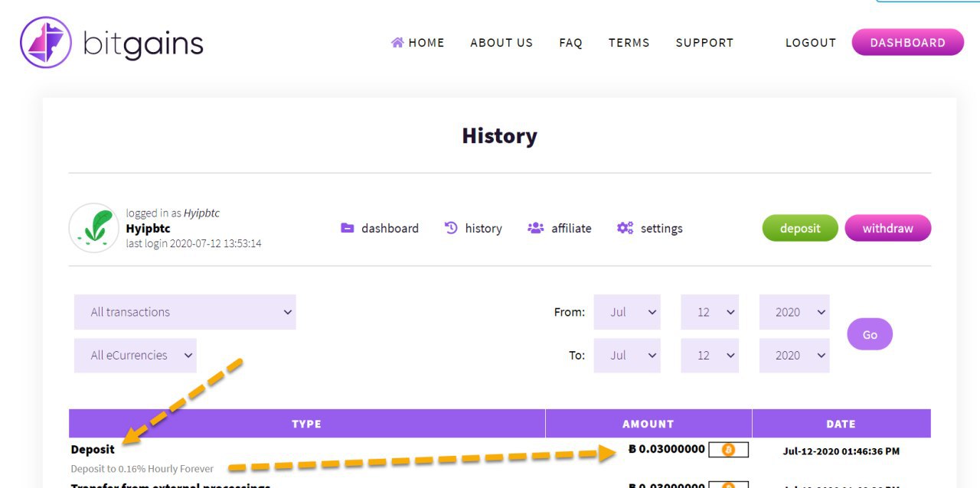Click the settings gears icon
The height and width of the screenshot is (488, 980).
tap(625, 228)
